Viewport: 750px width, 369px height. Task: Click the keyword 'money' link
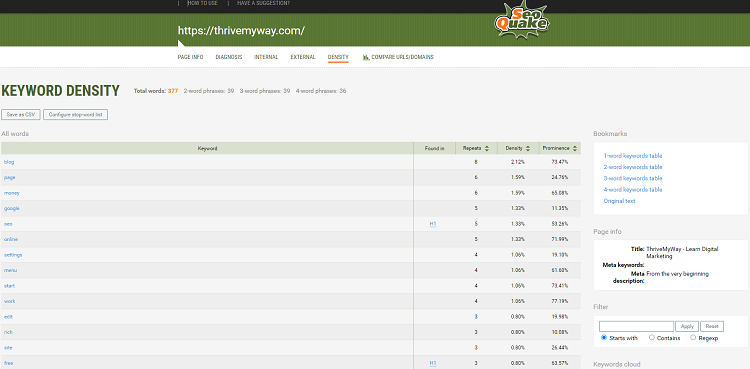[x=11, y=193]
